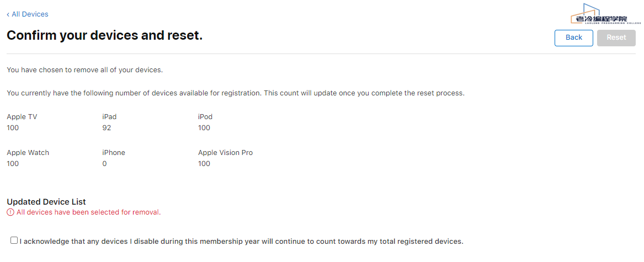Screen dimensions: 644x262
Task: Click the Apple Watch label
Action: coord(28,153)
